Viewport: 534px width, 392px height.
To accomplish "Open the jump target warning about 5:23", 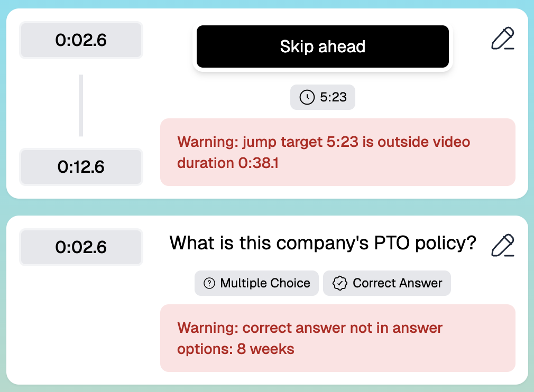I will coord(338,152).
